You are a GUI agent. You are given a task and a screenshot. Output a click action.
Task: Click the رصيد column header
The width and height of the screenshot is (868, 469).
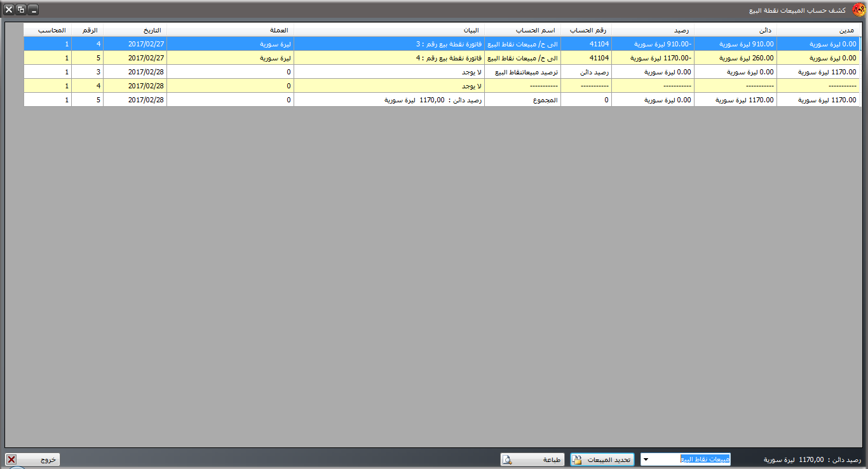click(653, 30)
